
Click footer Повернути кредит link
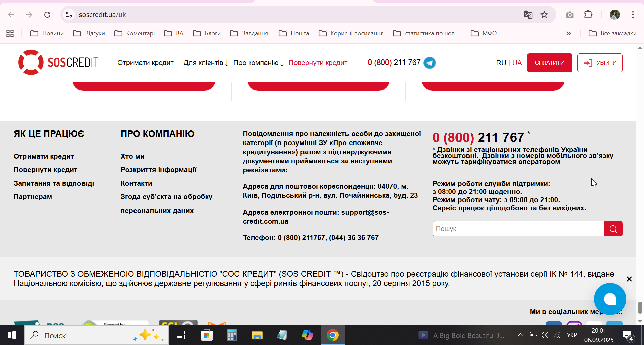(x=46, y=170)
